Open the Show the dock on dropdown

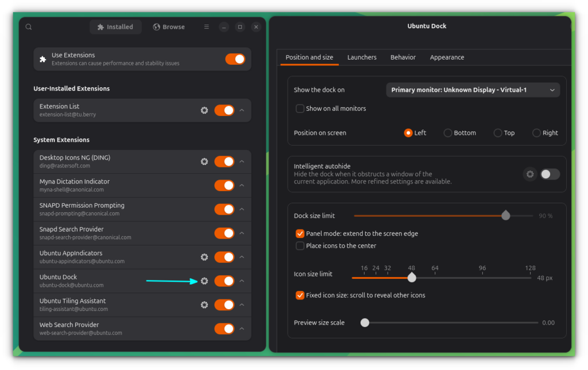point(473,90)
